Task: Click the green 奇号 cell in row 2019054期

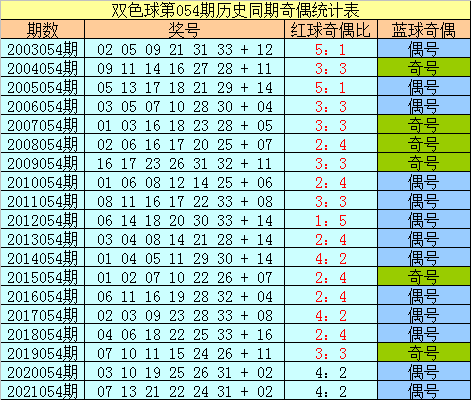Action: [x=424, y=352]
